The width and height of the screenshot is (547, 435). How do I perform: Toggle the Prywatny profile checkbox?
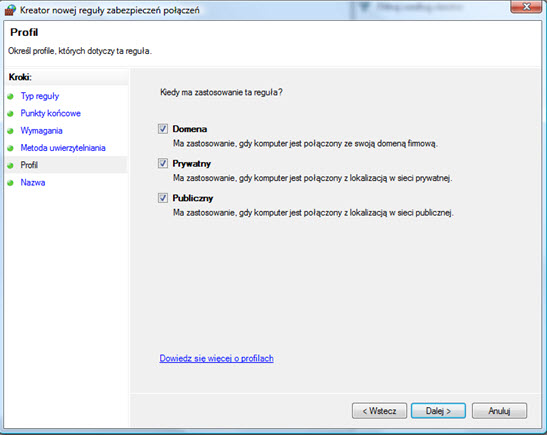pyautogui.click(x=163, y=163)
